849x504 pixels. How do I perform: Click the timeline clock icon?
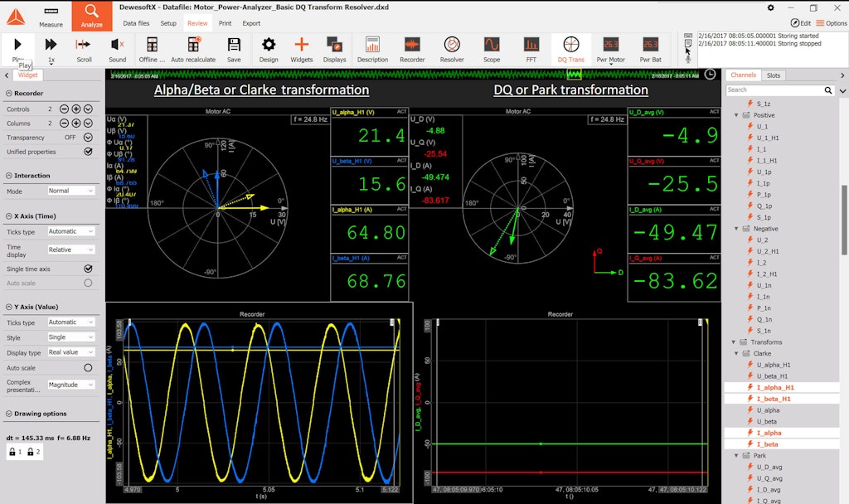coord(711,74)
